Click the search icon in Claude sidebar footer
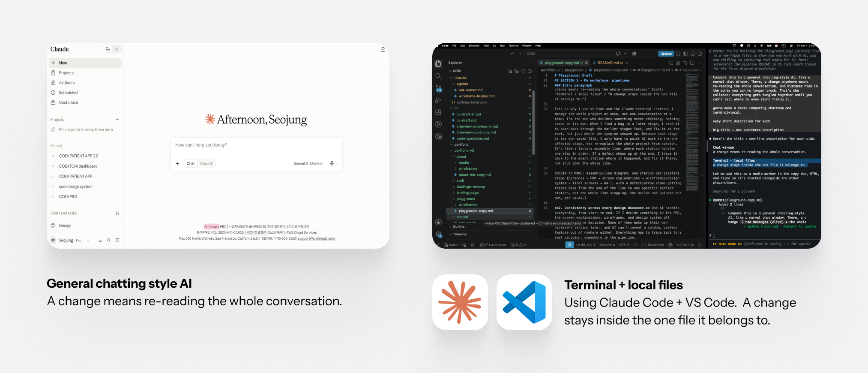Viewport: 868px width, 373px height. [108, 240]
